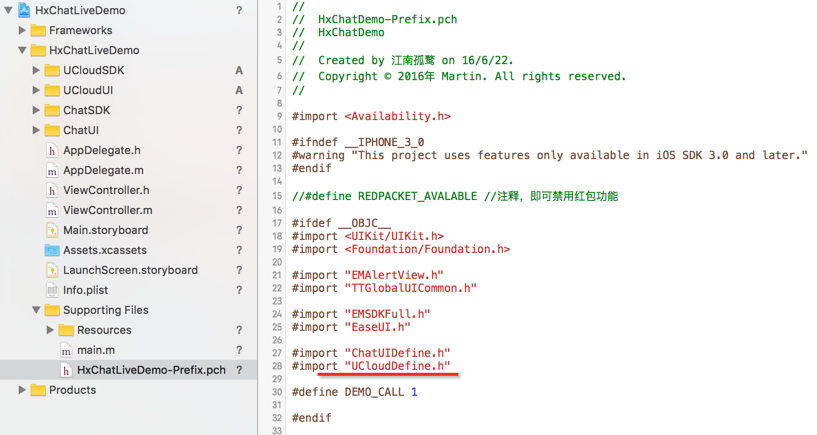Click the Products folder icon
The image size is (817, 435).
(x=38, y=390)
